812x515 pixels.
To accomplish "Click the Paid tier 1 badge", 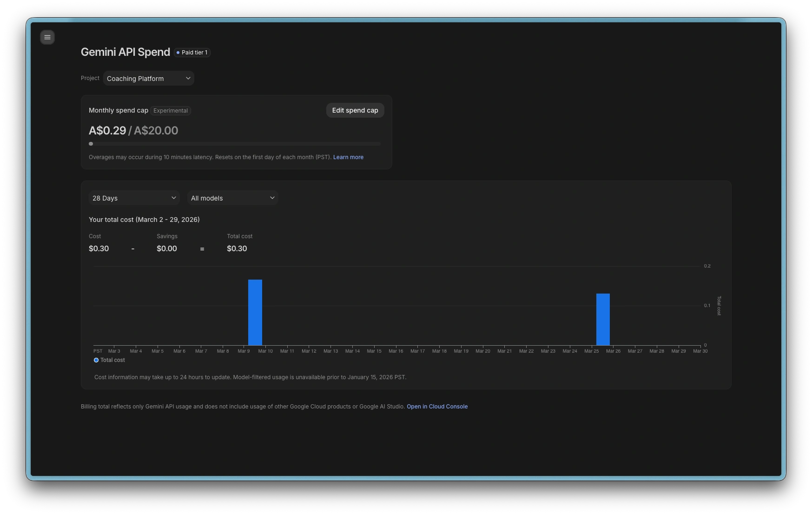I will tap(192, 53).
